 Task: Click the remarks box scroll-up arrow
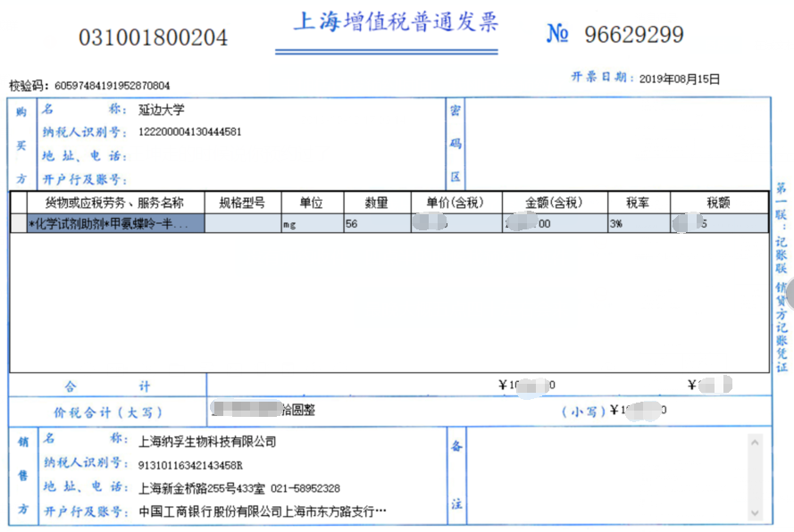pyautogui.click(x=756, y=441)
